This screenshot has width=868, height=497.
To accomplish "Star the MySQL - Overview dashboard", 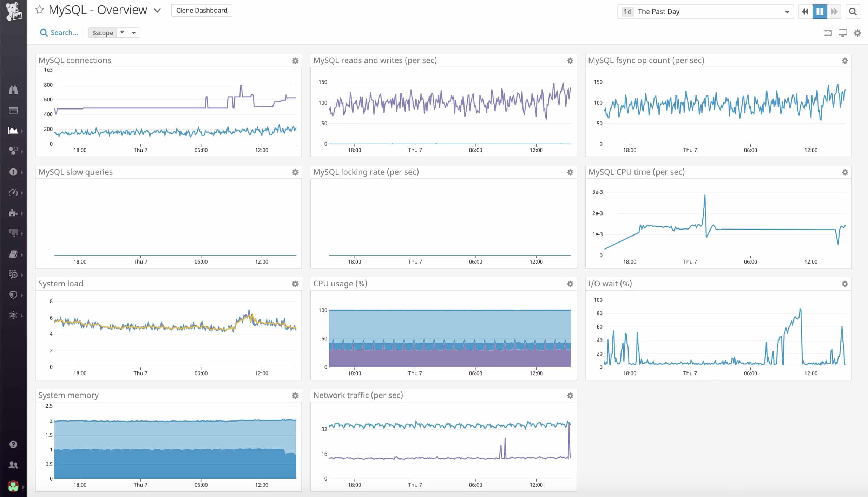I will 40,10.
